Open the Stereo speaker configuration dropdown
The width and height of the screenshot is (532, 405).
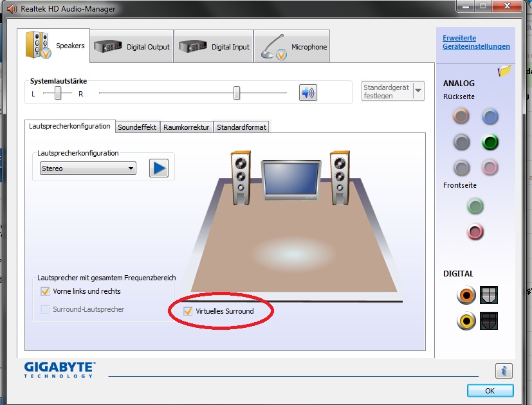(88, 168)
